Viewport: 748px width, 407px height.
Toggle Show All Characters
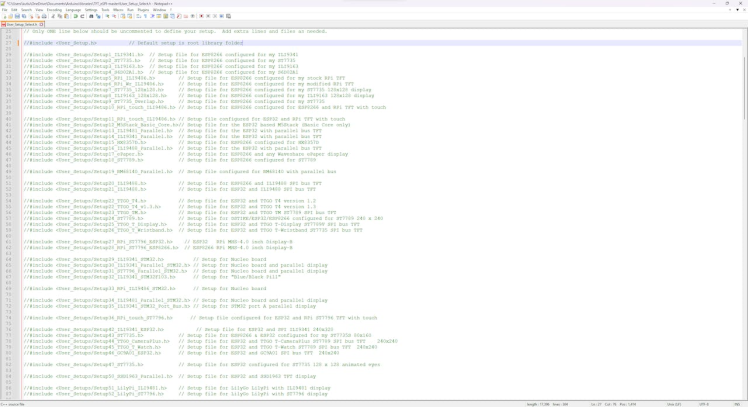click(145, 16)
